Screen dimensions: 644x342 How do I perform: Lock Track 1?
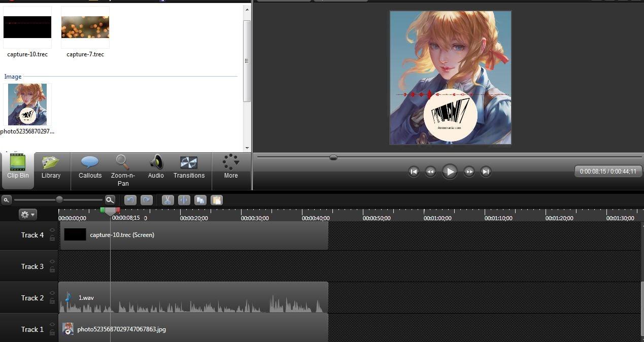(52, 333)
